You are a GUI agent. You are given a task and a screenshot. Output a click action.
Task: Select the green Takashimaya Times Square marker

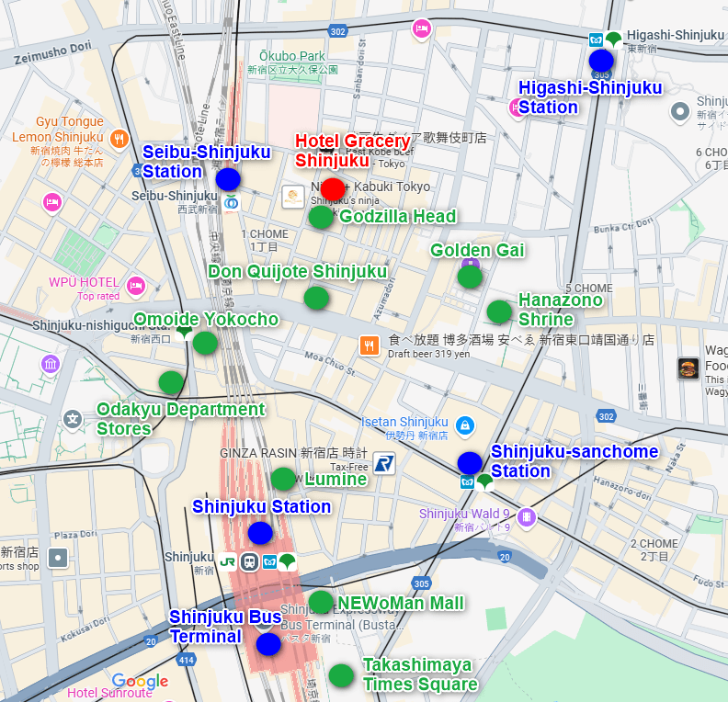point(341,675)
